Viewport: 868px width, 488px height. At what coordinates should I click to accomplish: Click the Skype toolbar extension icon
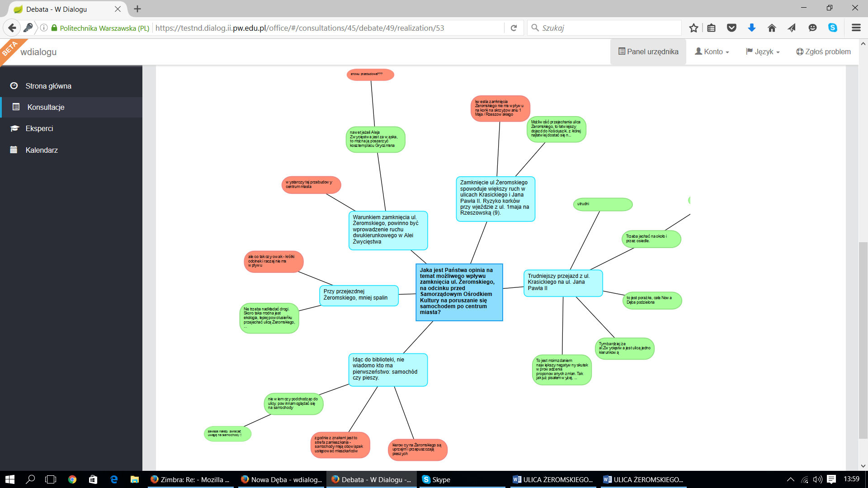point(832,28)
